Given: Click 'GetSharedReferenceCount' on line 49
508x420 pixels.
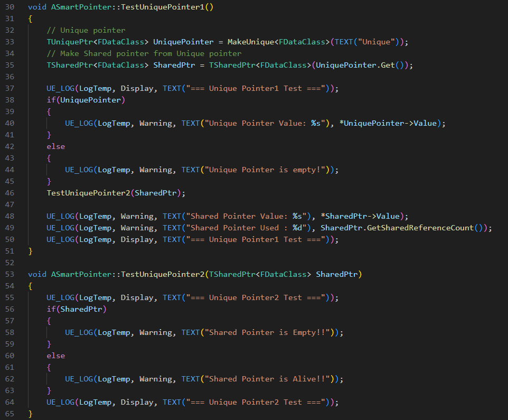Looking at the screenshot, I should tap(420, 228).
